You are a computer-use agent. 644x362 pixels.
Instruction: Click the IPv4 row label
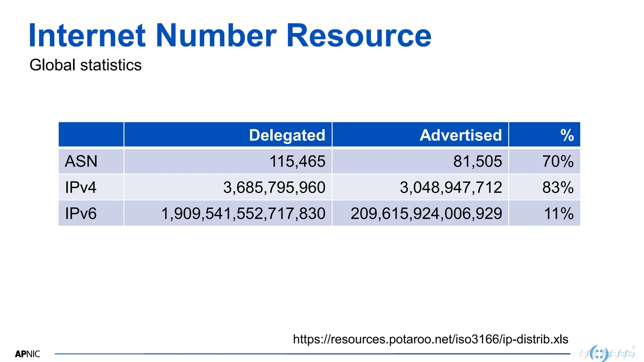[x=80, y=187]
